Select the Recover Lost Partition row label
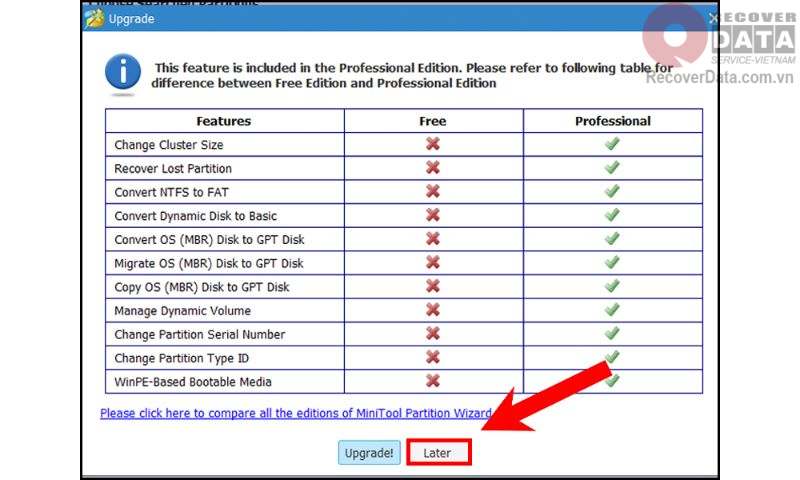Viewport: 800px width, 480px height. click(173, 168)
